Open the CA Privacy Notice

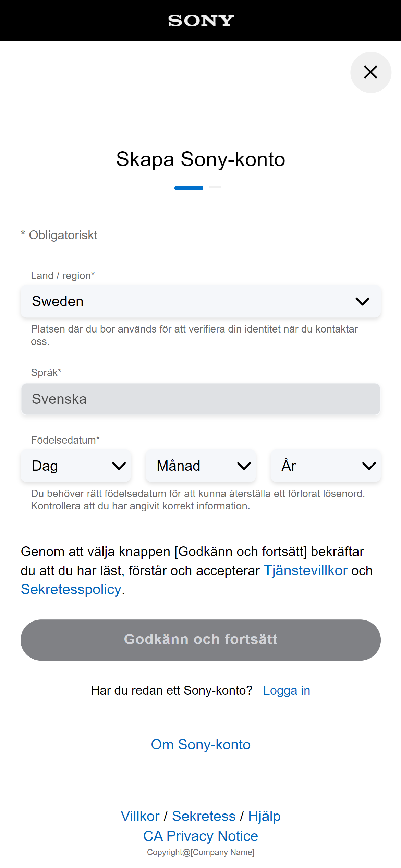point(201,836)
